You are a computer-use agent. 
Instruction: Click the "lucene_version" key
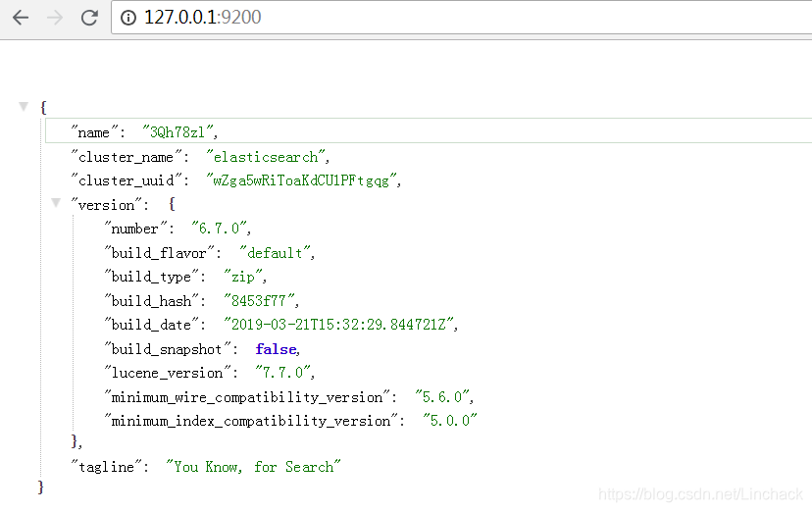168,373
